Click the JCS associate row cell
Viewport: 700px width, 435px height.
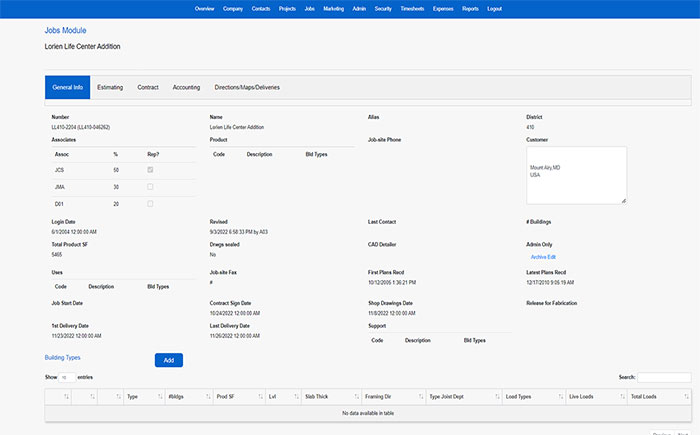59,170
